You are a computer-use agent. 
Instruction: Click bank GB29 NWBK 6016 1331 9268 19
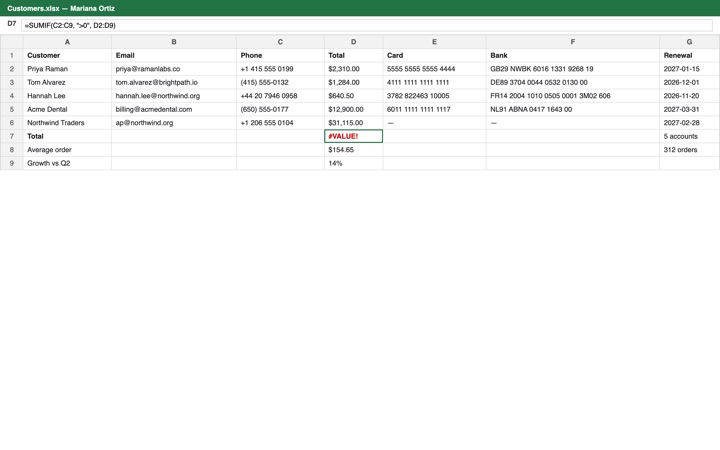coord(573,69)
